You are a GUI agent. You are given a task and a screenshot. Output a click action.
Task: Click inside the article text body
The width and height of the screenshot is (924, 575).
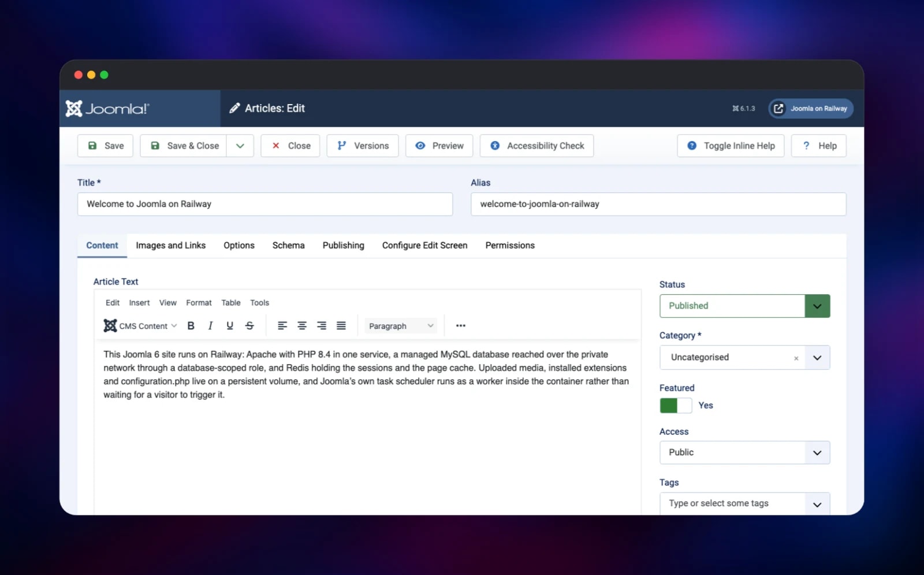click(367, 428)
